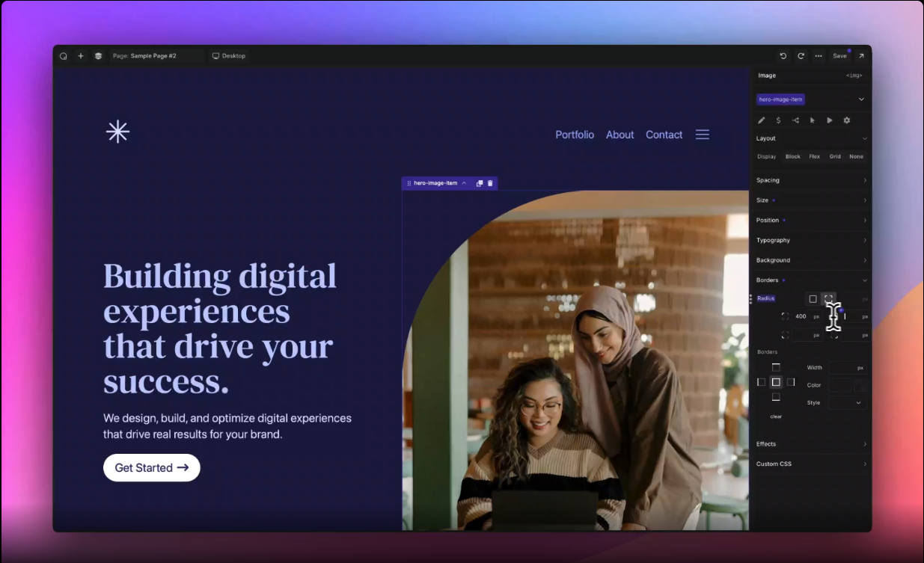Open the layers stack panel icon

tap(98, 56)
